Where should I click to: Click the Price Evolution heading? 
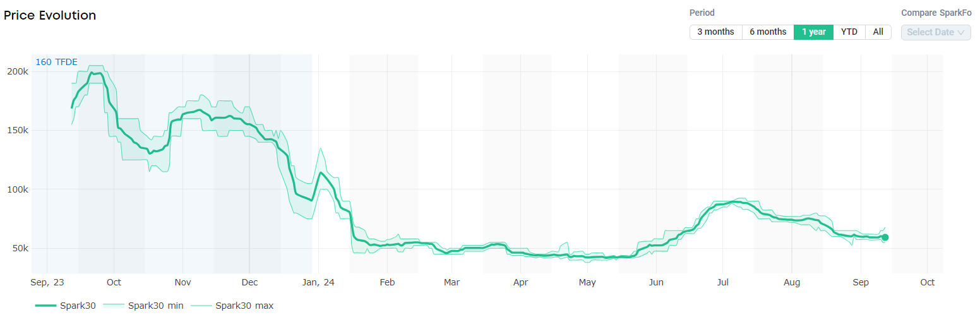[50, 16]
